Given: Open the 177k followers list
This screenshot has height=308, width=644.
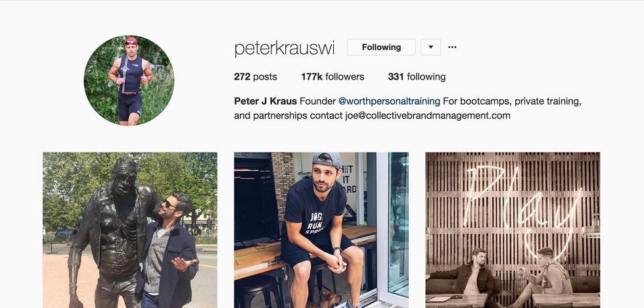Looking at the screenshot, I should [333, 76].
